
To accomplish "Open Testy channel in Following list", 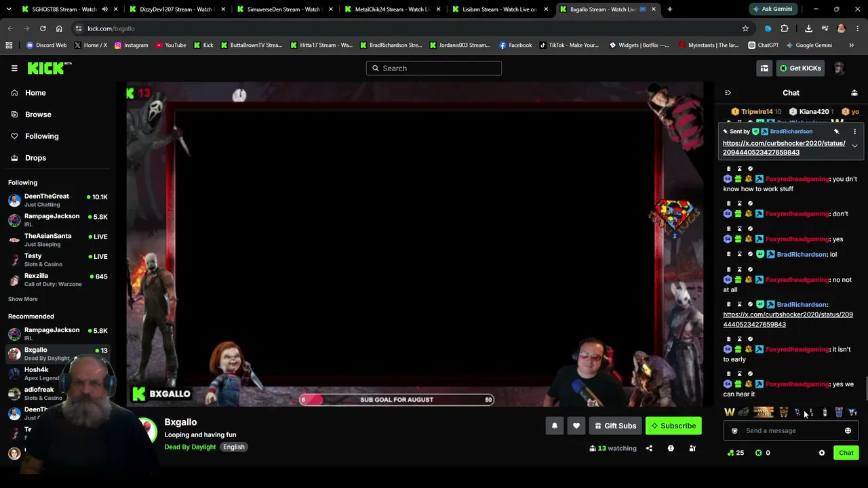I will point(58,260).
